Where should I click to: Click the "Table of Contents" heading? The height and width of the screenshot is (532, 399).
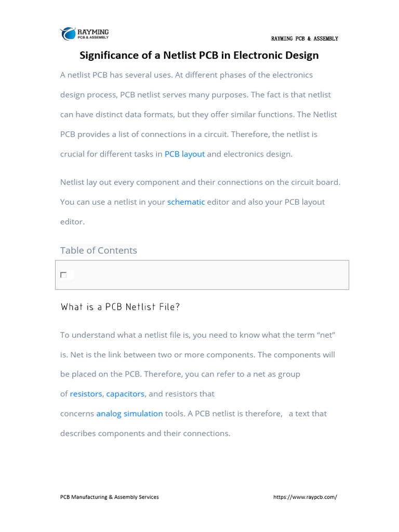coord(99,250)
